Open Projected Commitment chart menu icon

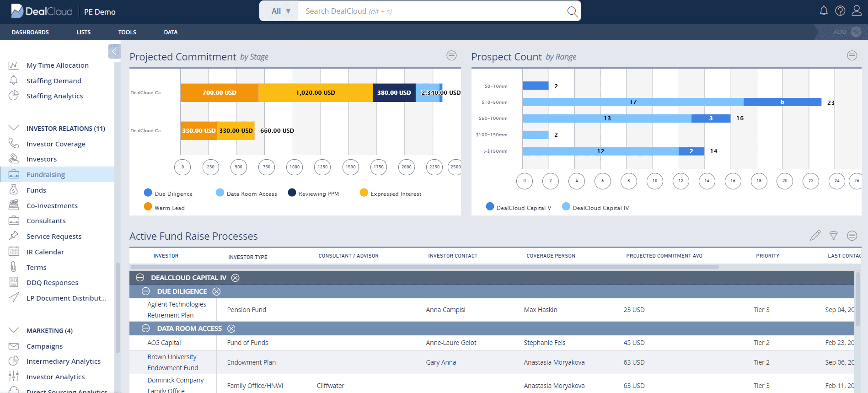point(451,55)
